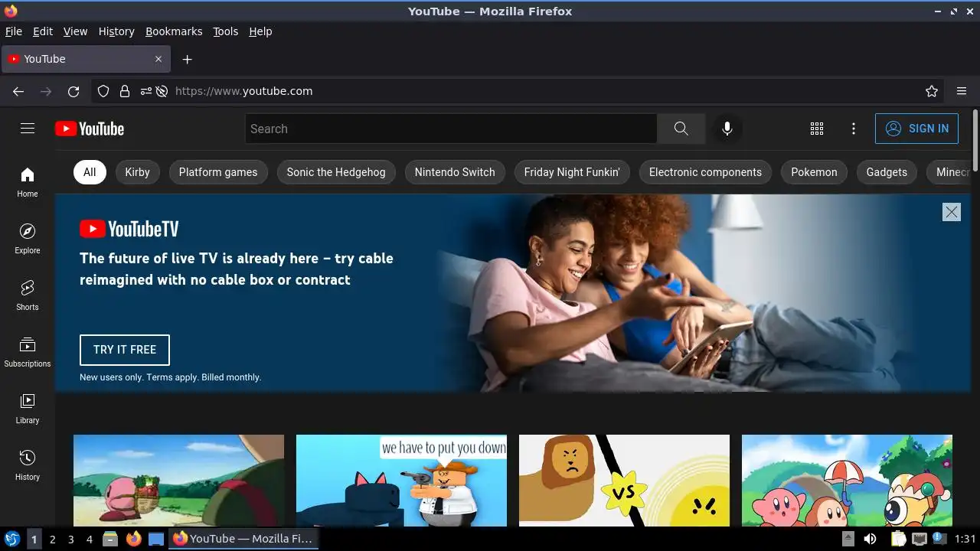Click the blocked autoplay icon in the address bar
Screen dimensions: 980x551
pyautogui.click(x=162, y=91)
